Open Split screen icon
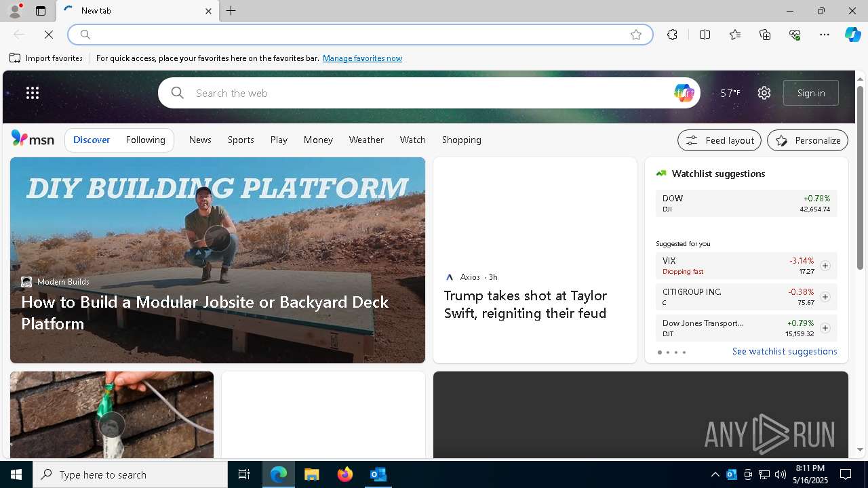The width and height of the screenshot is (868, 488). (705, 35)
